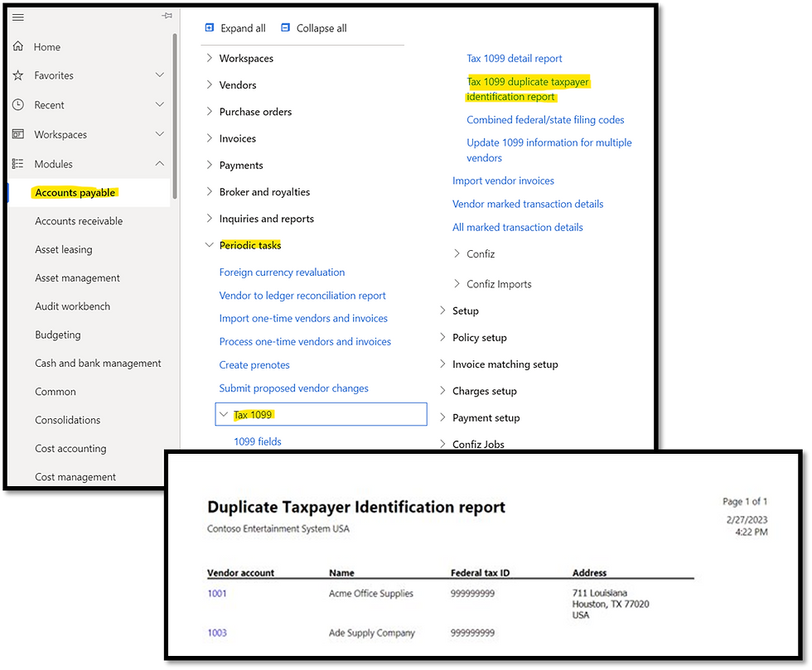Open Vendor marked transaction details
The height and width of the screenshot is (670, 812).
point(528,204)
